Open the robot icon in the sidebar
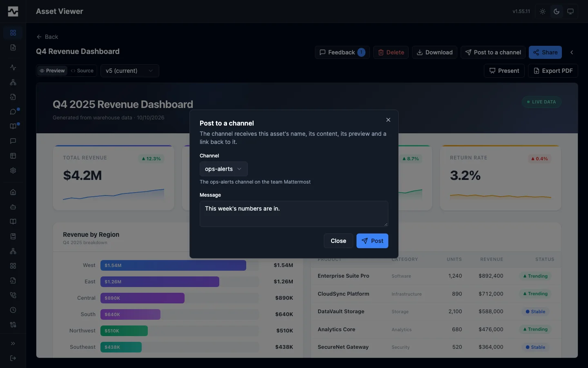 [x=13, y=207]
